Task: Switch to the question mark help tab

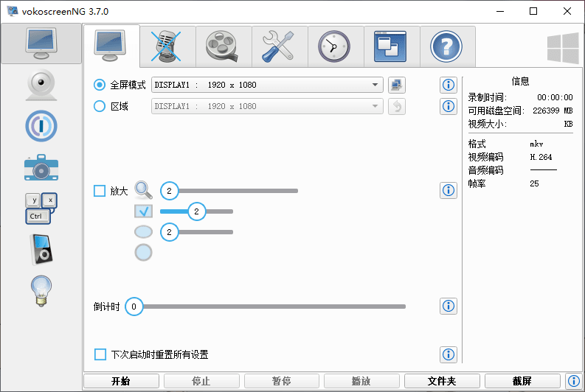Action: 448,46
